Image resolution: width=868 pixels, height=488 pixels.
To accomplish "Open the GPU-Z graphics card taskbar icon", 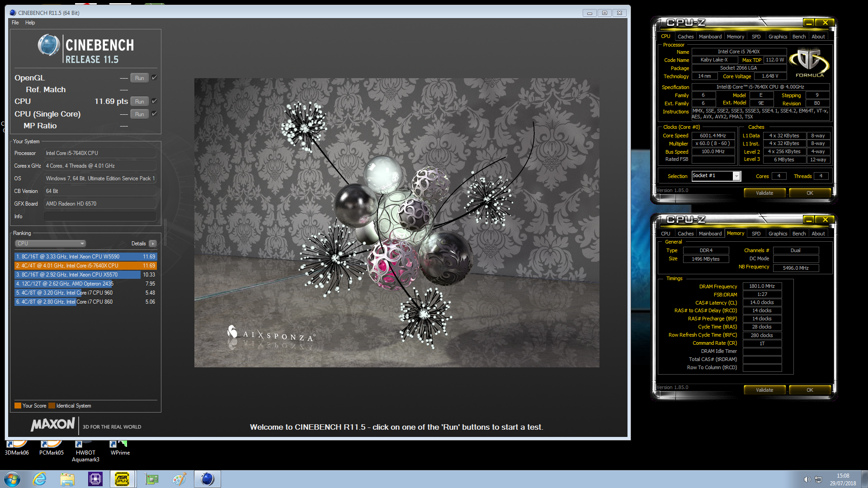I will click(x=152, y=479).
